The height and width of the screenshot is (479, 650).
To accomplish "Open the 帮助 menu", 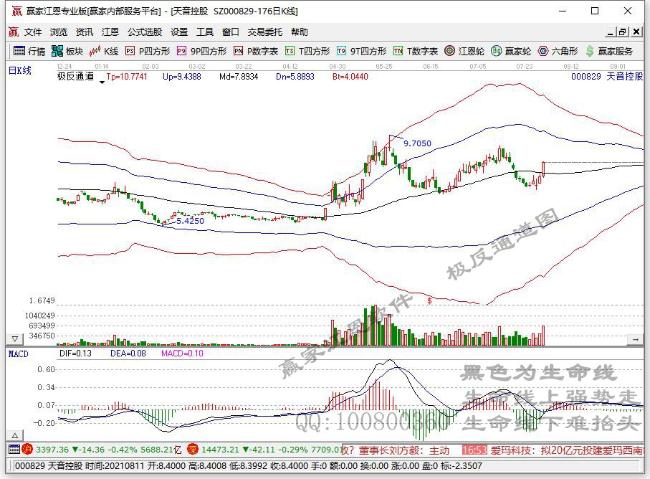I will 299,32.
